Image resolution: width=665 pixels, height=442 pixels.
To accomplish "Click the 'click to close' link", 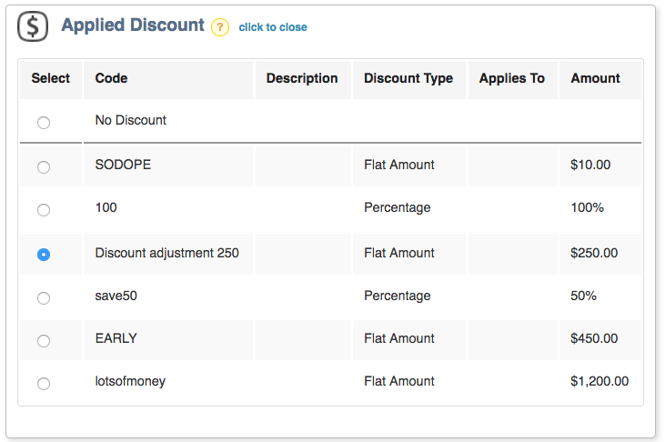I will pyautogui.click(x=273, y=27).
